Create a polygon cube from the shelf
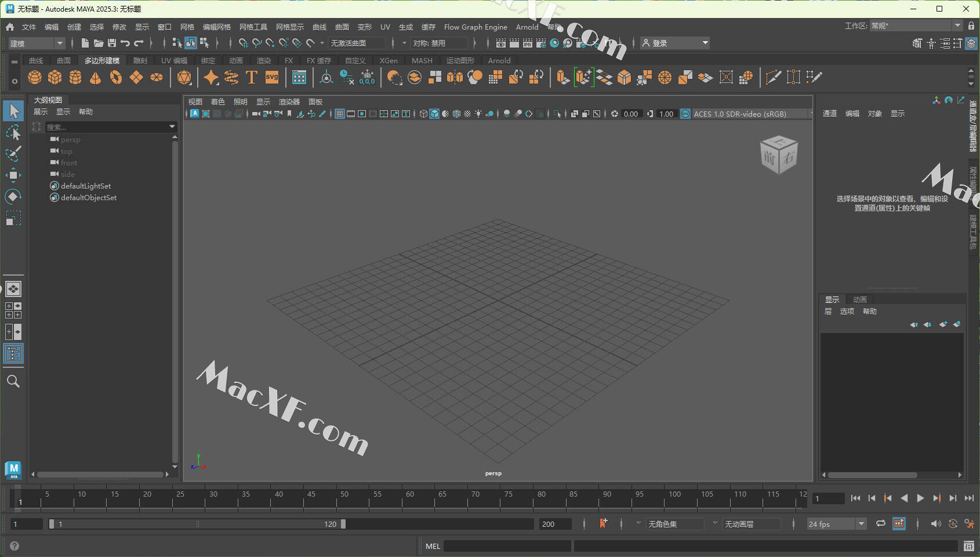Viewport: 980px width, 557px height. [x=55, y=77]
